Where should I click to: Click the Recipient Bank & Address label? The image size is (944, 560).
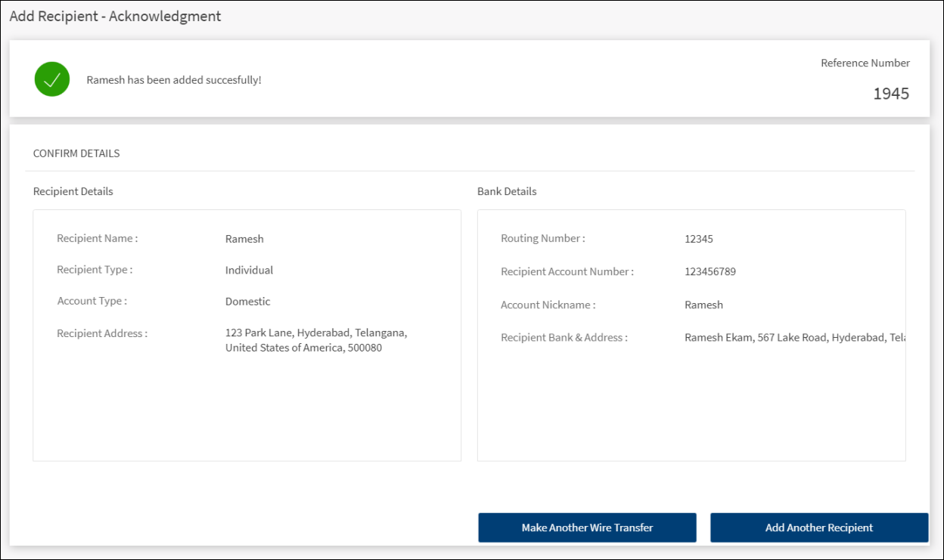(564, 338)
